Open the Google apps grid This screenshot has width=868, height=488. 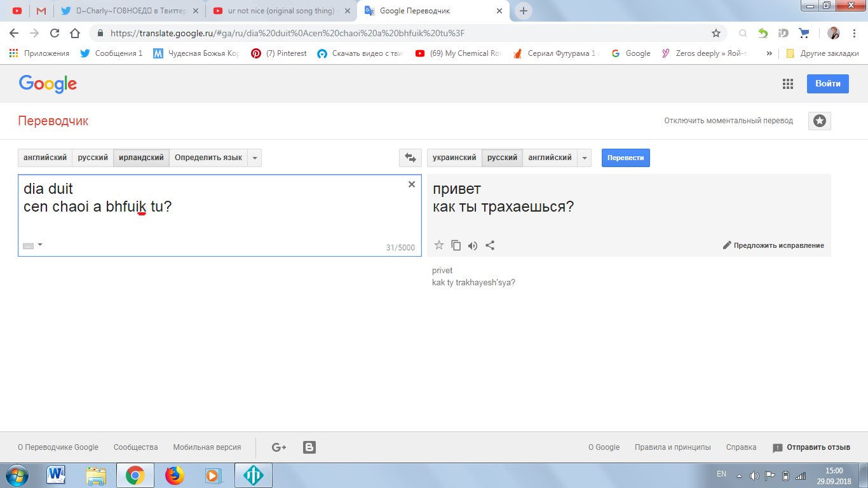click(x=788, y=84)
